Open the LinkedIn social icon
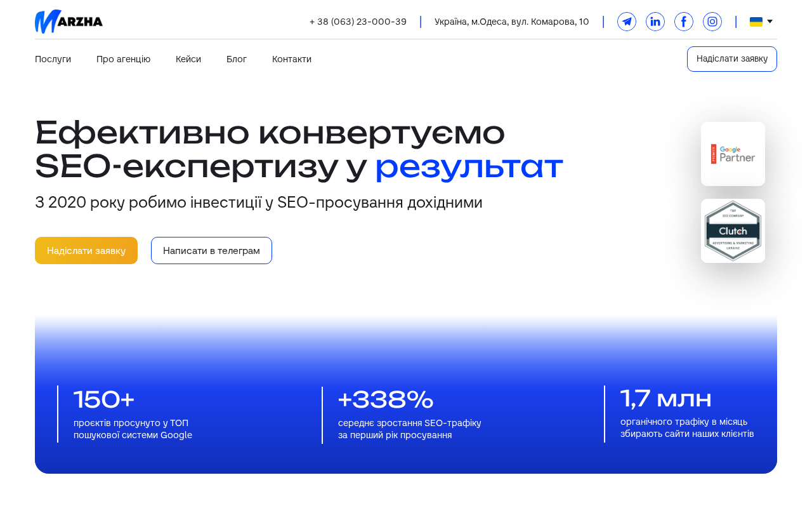Image resolution: width=812 pixels, height=508 pixels. (655, 22)
